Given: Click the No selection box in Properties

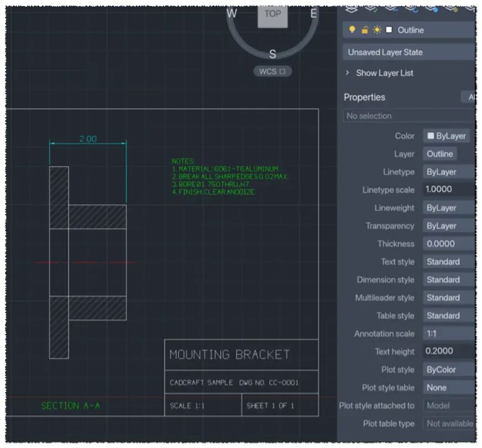Looking at the screenshot, I should click(x=409, y=116).
